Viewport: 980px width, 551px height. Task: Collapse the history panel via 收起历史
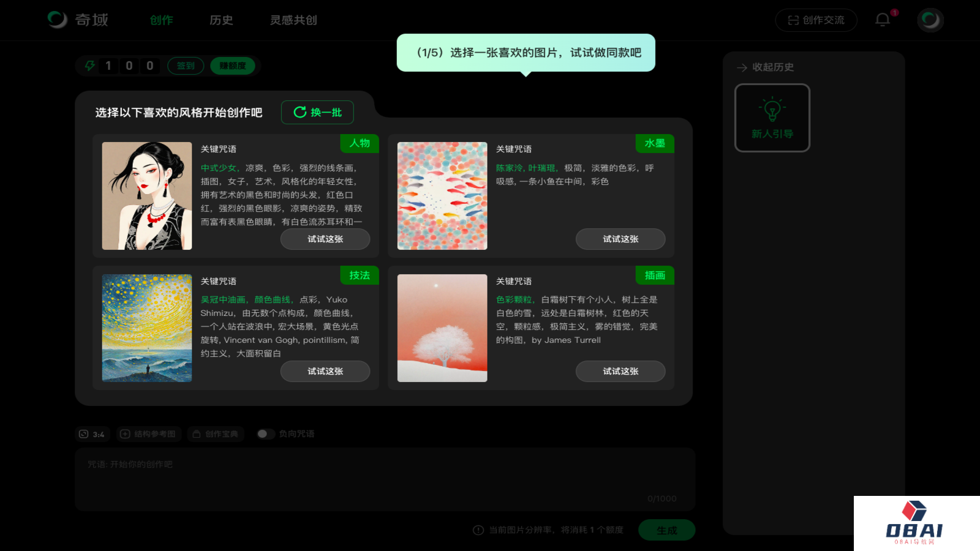(765, 67)
